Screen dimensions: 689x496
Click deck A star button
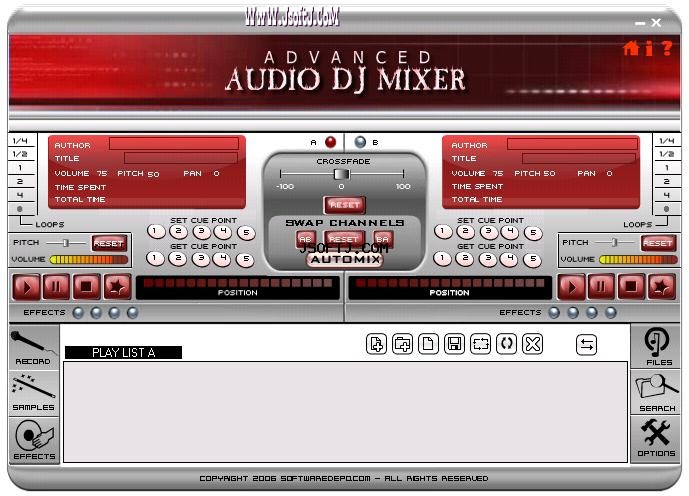117,287
